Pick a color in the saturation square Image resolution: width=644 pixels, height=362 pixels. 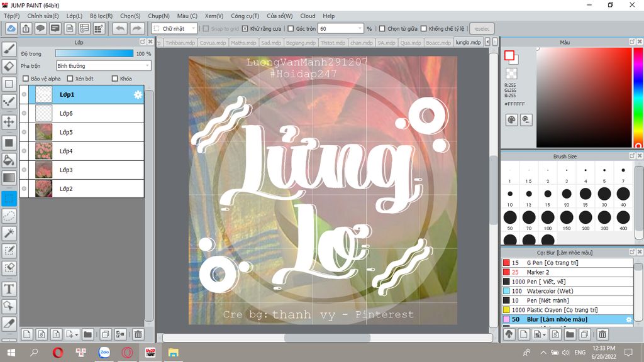click(x=584, y=97)
